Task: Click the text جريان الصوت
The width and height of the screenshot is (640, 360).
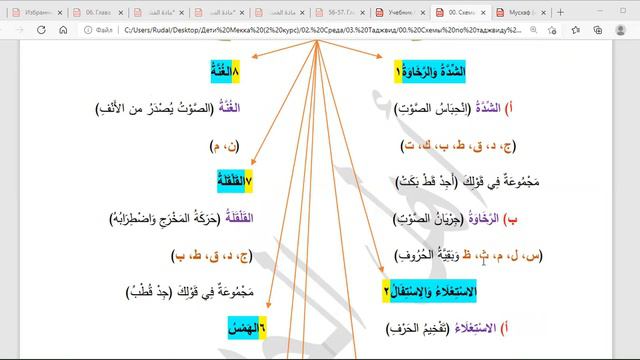Action: (429, 219)
